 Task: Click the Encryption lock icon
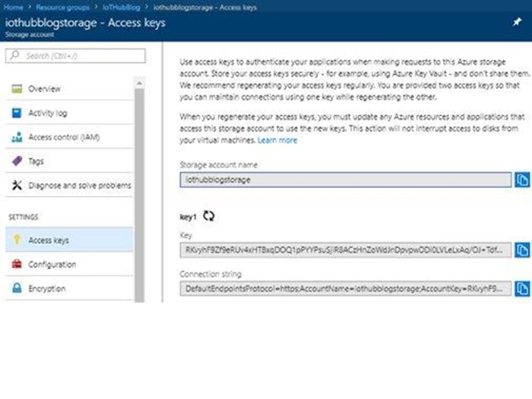(x=17, y=288)
